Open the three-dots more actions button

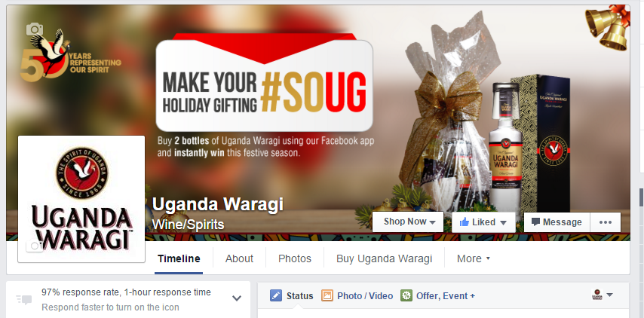606,222
